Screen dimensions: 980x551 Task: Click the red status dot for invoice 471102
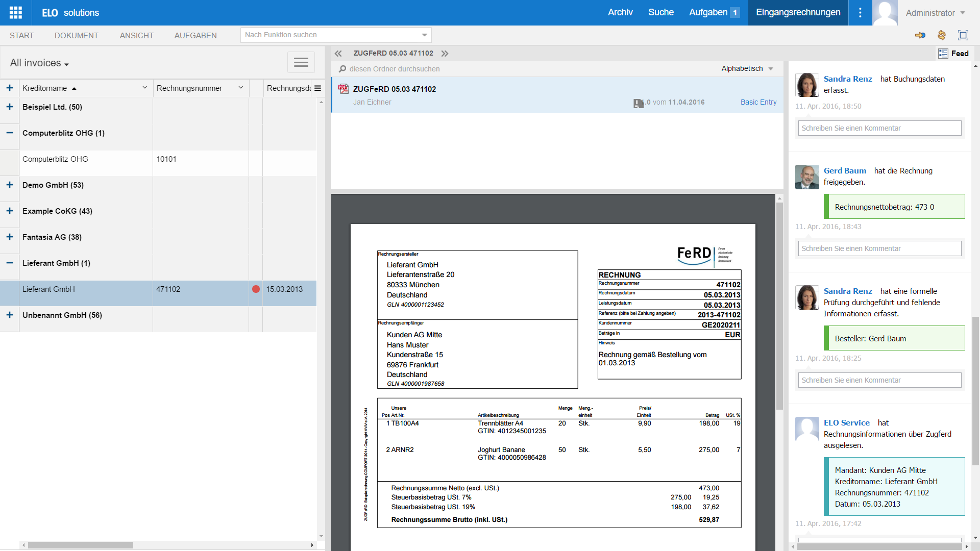pos(256,289)
